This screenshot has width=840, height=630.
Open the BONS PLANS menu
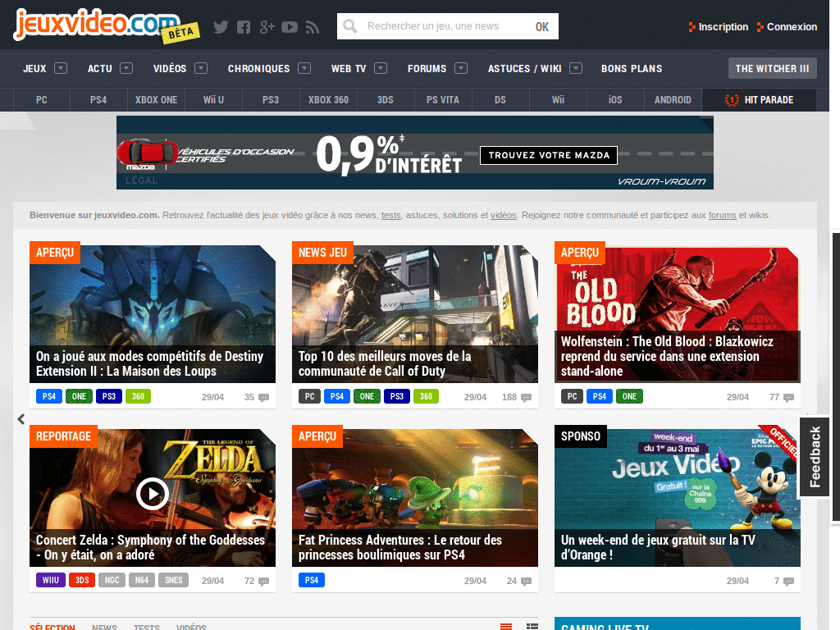point(632,69)
